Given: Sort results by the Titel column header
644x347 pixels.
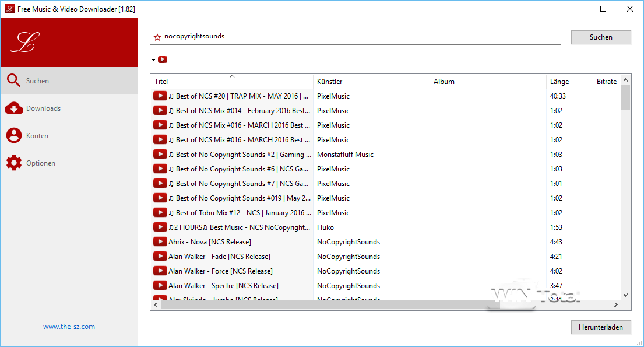Looking at the screenshot, I should point(231,82).
